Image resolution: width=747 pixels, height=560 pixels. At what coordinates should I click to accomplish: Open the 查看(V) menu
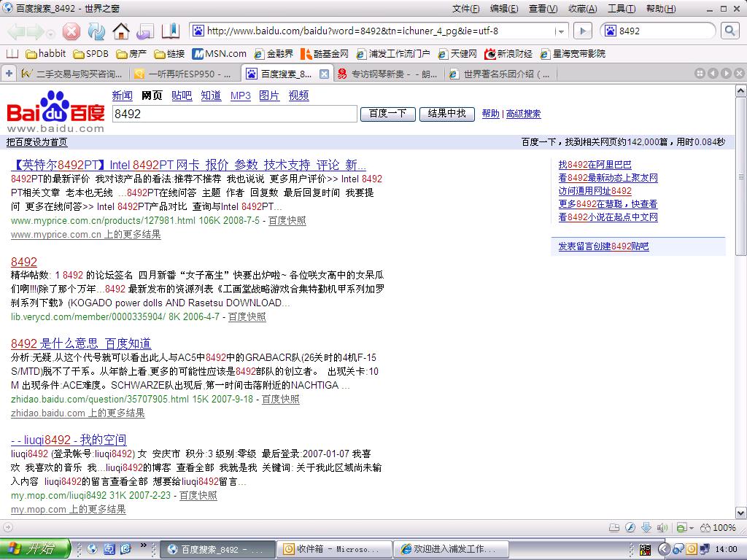coord(543,9)
